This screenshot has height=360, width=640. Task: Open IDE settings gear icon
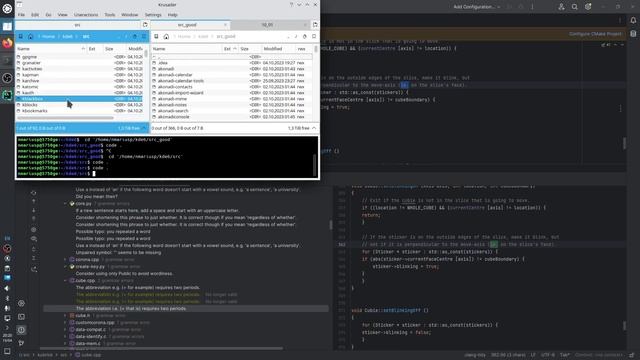click(x=588, y=7)
